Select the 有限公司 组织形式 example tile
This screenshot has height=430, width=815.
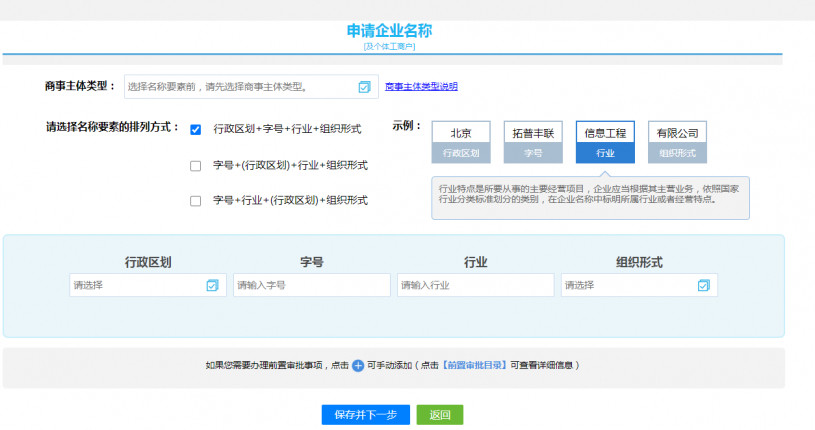(677, 142)
